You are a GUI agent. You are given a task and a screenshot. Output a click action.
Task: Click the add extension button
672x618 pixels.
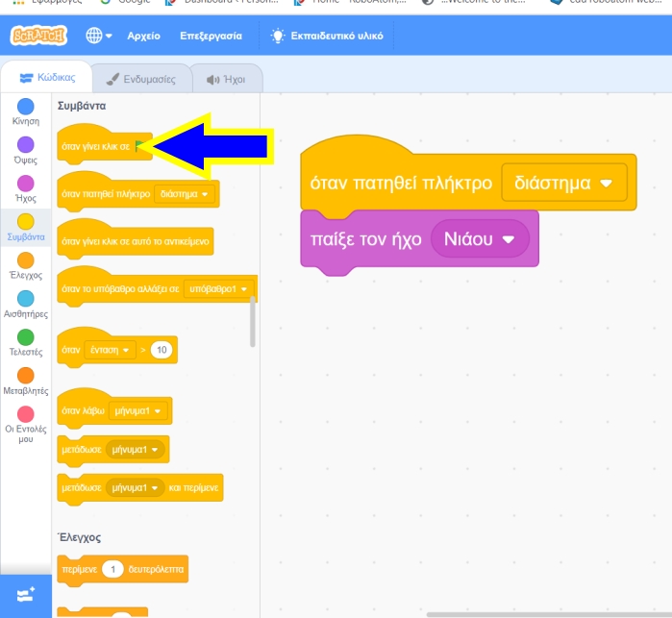click(x=26, y=595)
